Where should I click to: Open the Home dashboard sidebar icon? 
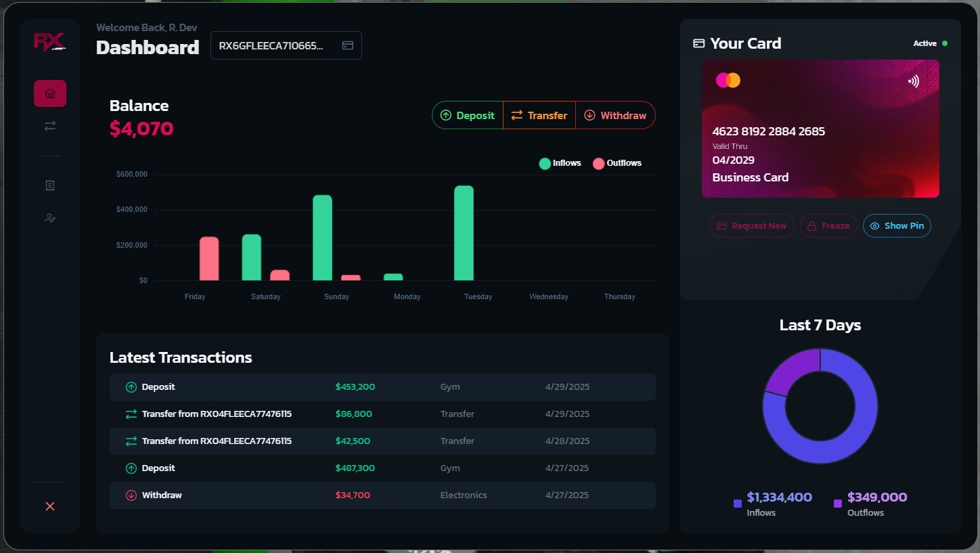click(50, 93)
